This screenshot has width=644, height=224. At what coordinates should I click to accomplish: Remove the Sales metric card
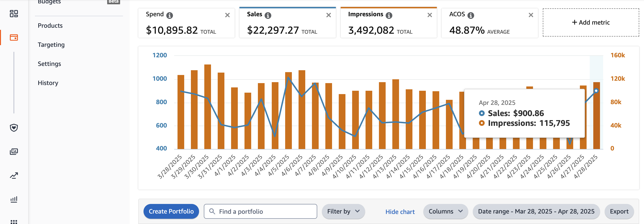[x=328, y=15]
